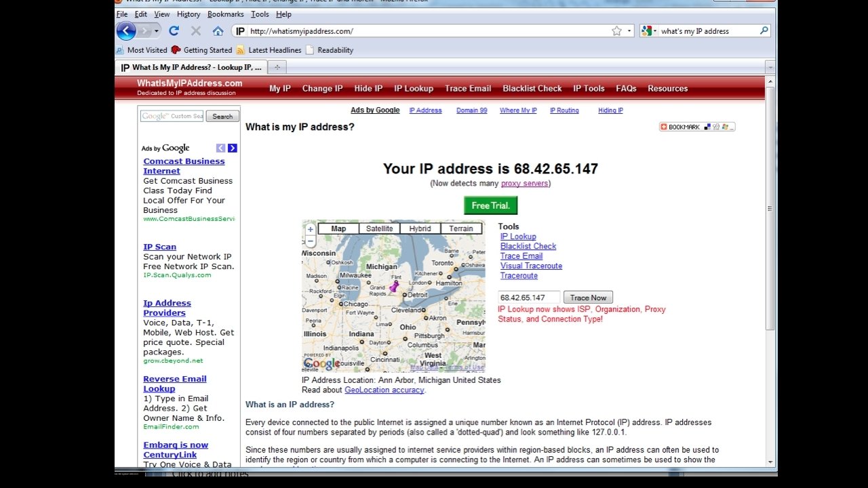
Task: Follow the proxy servers link
Action: point(524,184)
